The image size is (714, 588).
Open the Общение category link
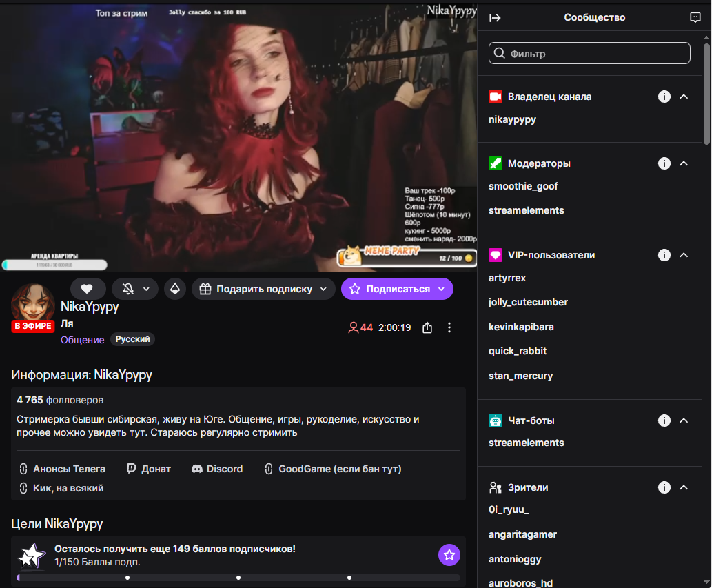(83, 340)
